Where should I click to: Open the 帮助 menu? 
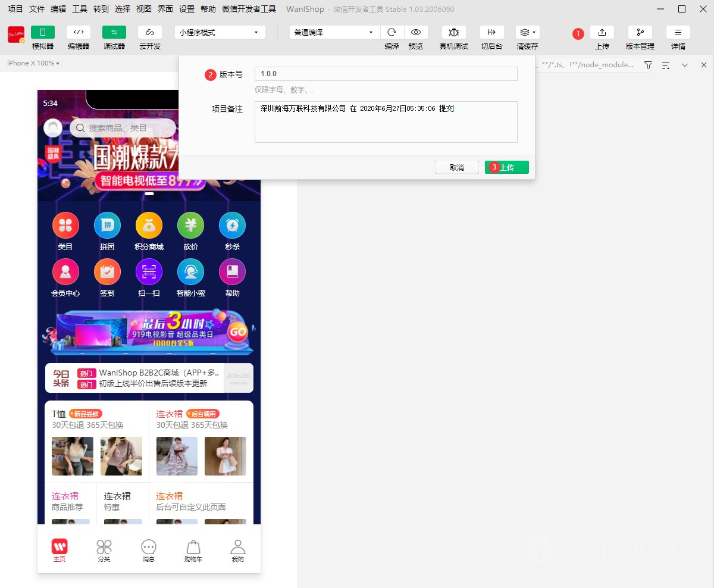click(x=208, y=9)
